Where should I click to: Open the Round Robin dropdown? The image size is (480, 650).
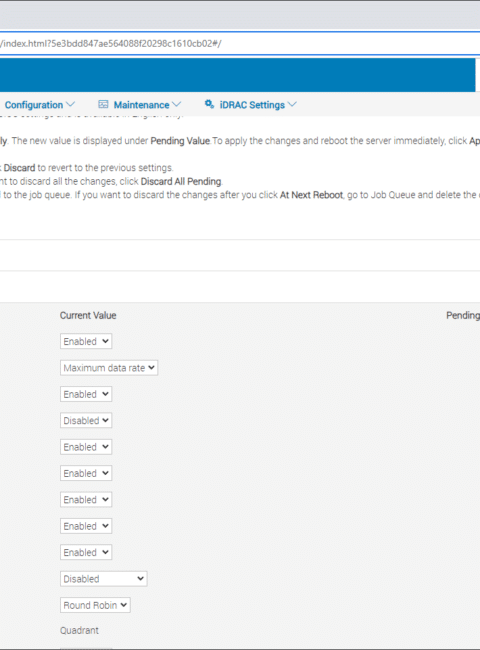[95, 605]
